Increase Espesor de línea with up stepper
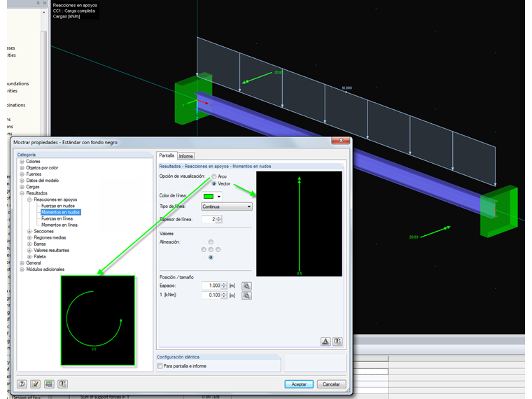Screen dimensions: 532x399 pyautogui.click(x=219, y=218)
